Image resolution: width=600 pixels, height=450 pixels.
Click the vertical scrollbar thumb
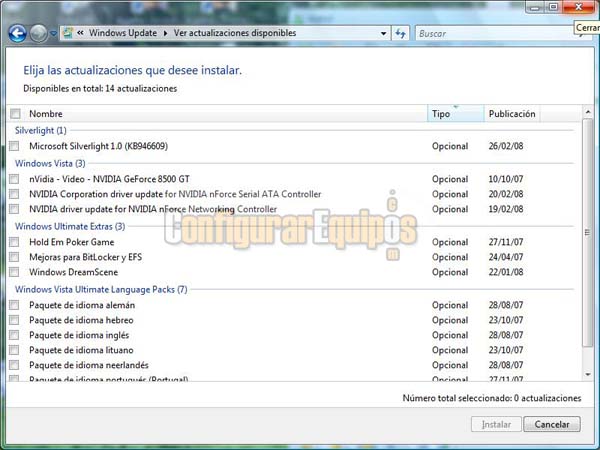coord(588,232)
